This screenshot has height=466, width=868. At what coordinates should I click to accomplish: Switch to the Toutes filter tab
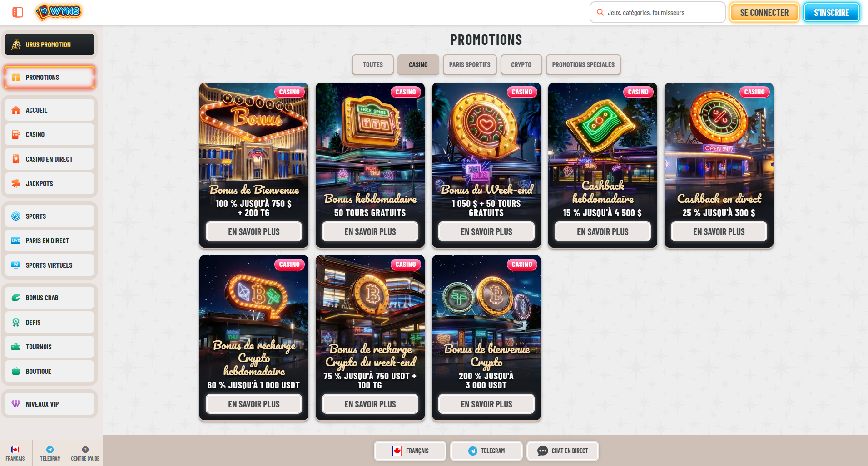373,65
